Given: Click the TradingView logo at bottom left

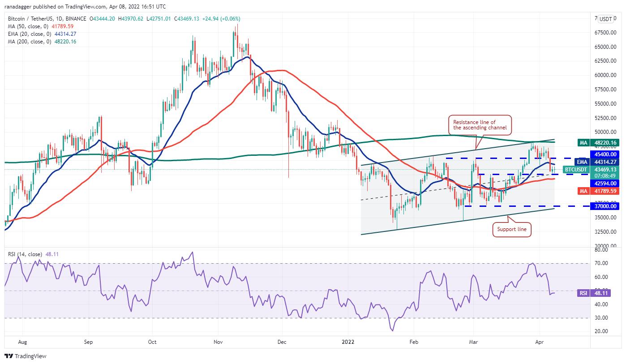Looking at the screenshot, I should (x=26, y=356).
